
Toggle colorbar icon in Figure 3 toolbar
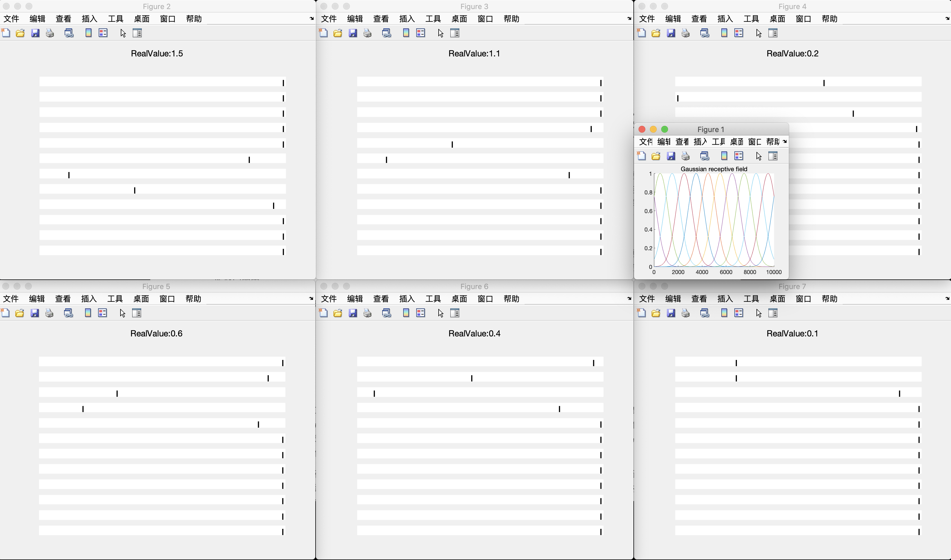point(406,33)
